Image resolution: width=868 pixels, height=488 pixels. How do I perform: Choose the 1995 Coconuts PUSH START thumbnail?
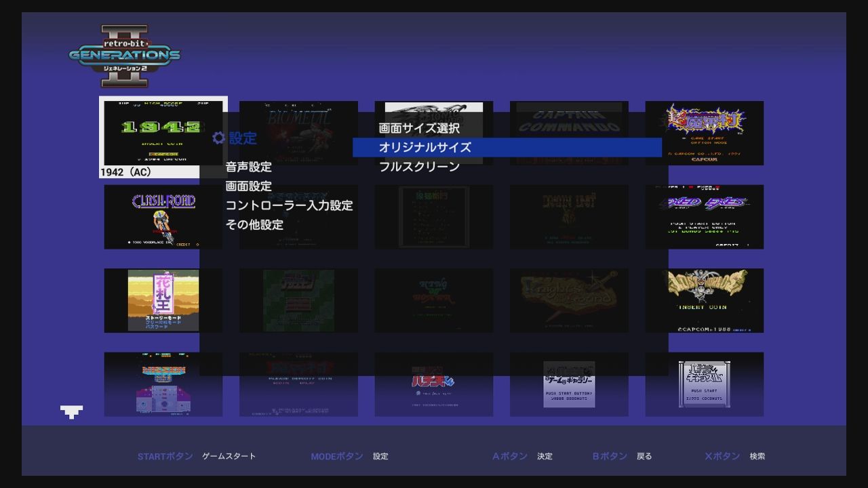pyautogui.click(x=705, y=384)
